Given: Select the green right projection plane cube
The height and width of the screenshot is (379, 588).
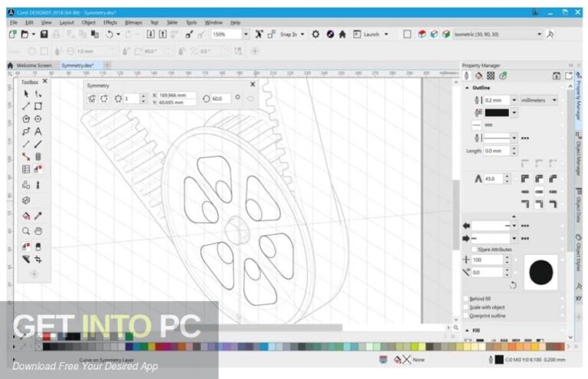Looking at the screenshot, I should pos(446,34).
